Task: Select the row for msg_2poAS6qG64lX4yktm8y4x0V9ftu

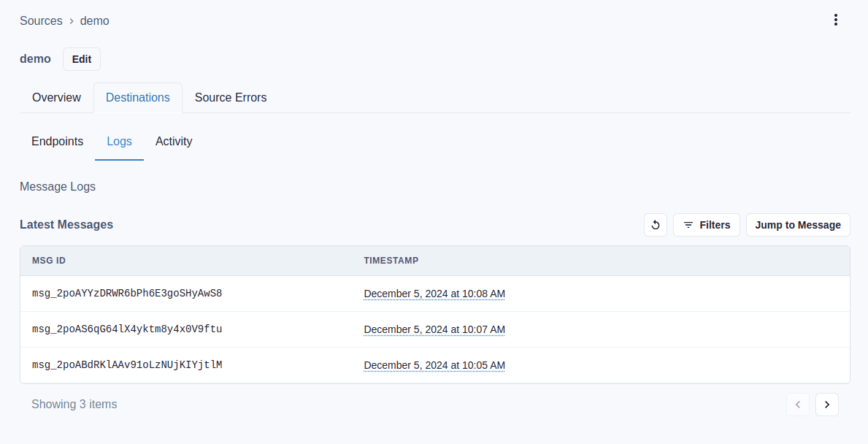Action: [x=126, y=329]
